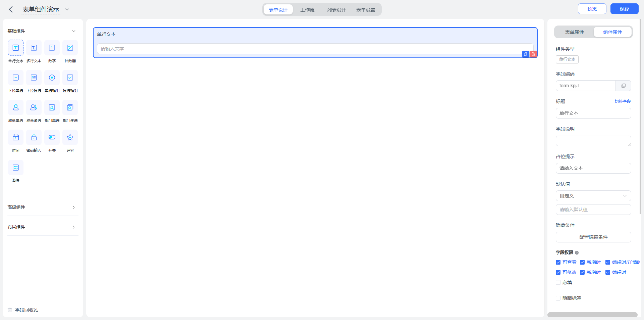Open the 默认值 自定义 dropdown
644x320 pixels.
(593, 196)
